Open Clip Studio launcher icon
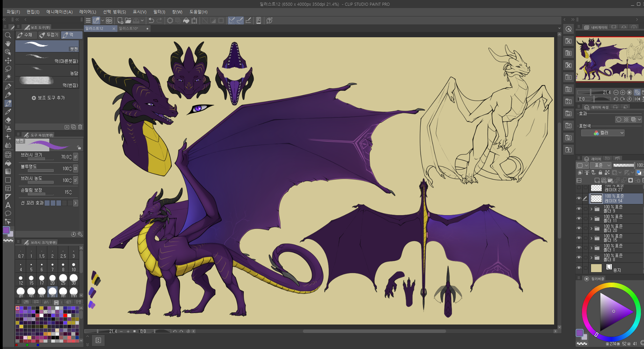Viewport: 644px width, 349px height. pos(109,20)
